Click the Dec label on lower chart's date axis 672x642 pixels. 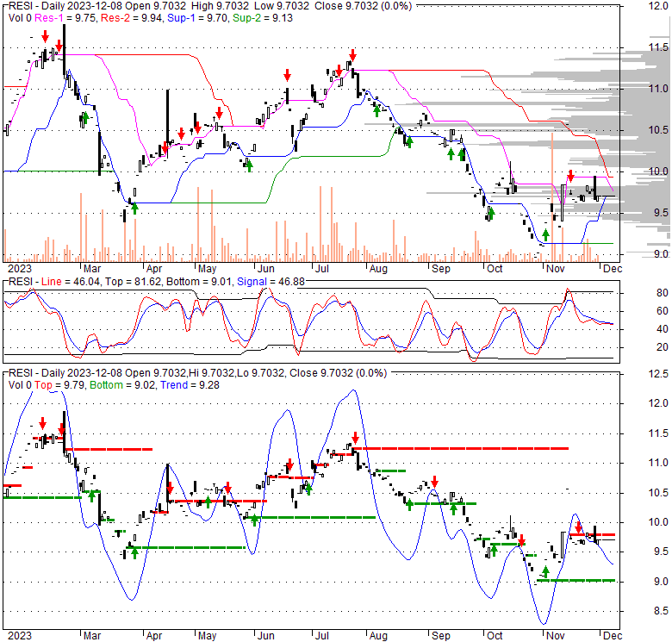pos(613,636)
